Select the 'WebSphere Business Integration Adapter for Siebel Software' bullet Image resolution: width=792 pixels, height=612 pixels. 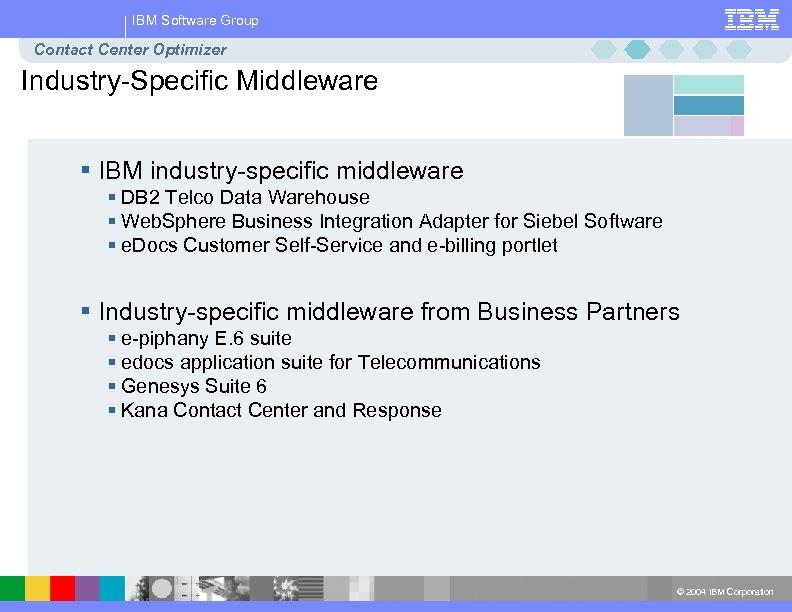click(391, 221)
